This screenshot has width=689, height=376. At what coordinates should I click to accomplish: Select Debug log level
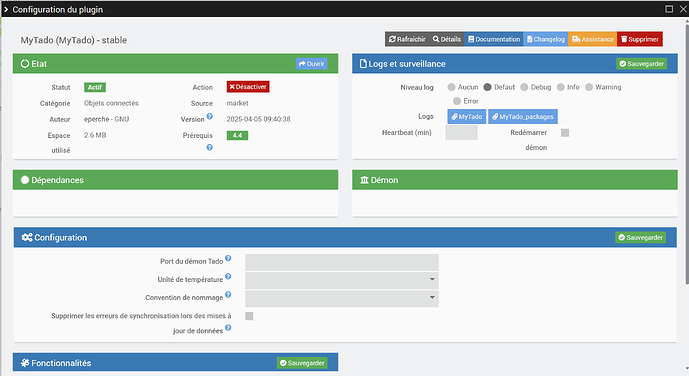(524, 87)
